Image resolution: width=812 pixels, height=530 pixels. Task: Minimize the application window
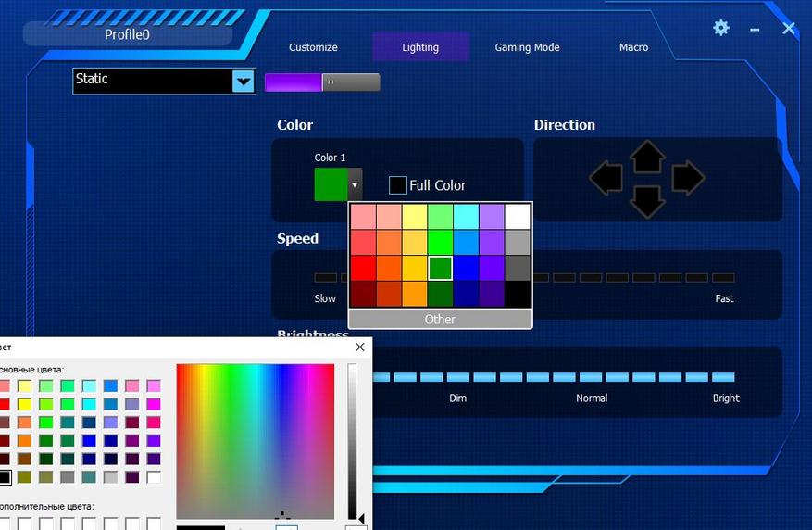(x=755, y=29)
